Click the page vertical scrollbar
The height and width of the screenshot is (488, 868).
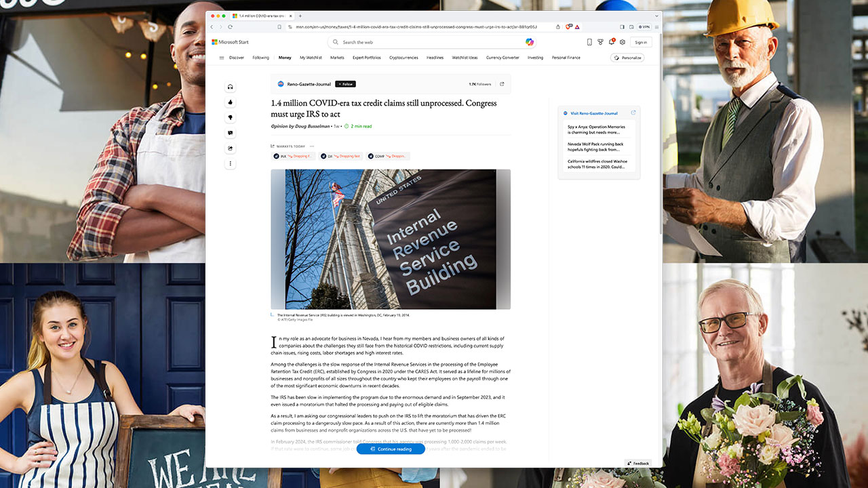tap(660, 136)
